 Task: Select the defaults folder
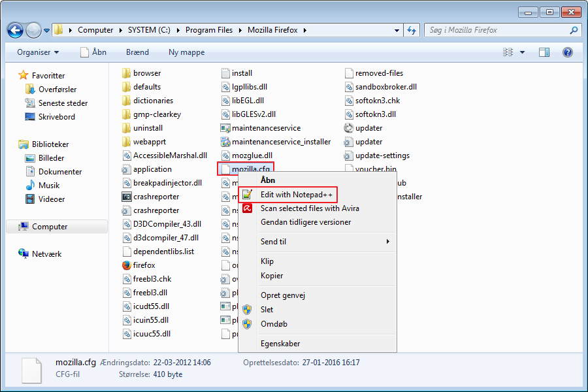[141, 87]
